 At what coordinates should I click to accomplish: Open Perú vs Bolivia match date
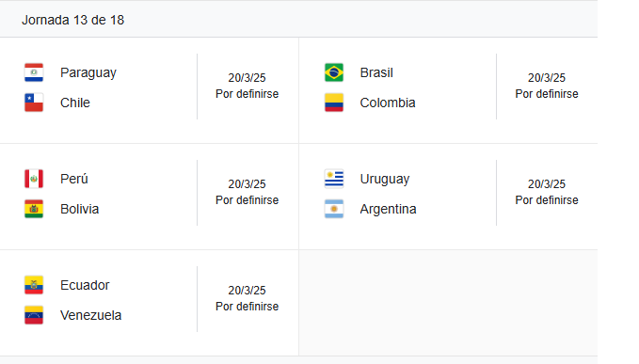(247, 184)
